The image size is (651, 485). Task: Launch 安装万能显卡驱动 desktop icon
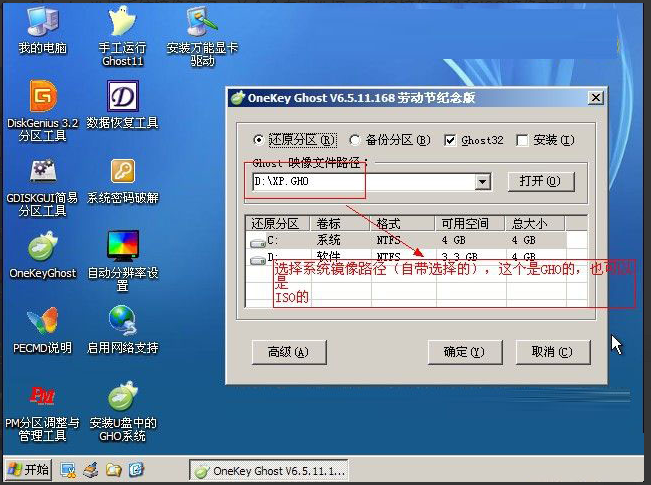click(203, 22)
